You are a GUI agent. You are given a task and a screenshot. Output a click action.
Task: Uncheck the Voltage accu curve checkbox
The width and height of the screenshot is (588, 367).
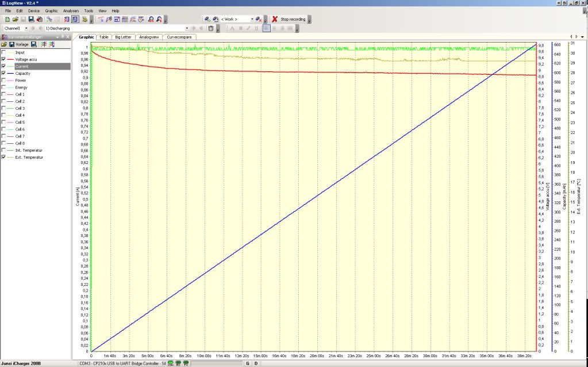[4, 59]
